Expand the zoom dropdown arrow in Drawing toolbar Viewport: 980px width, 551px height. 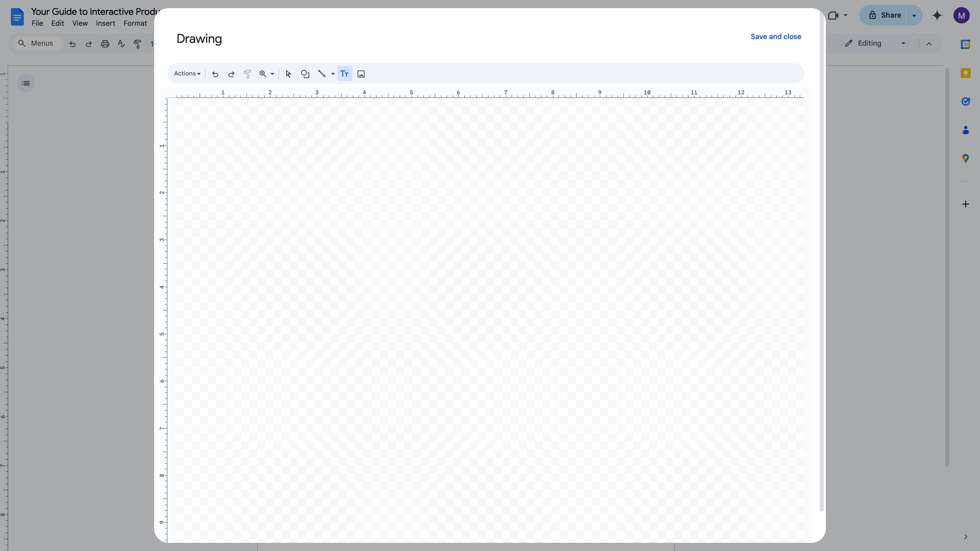[272, 74]
